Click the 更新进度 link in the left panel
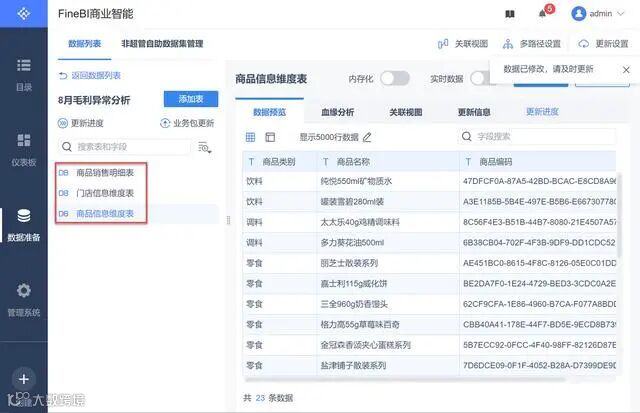The image size is (640, 413). click(x=81, y=123)
